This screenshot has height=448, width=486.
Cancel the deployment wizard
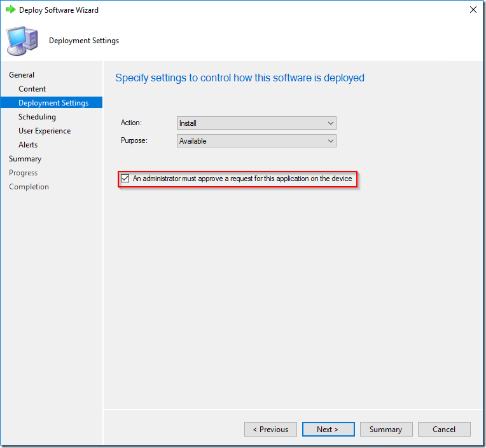pos(444,430)
